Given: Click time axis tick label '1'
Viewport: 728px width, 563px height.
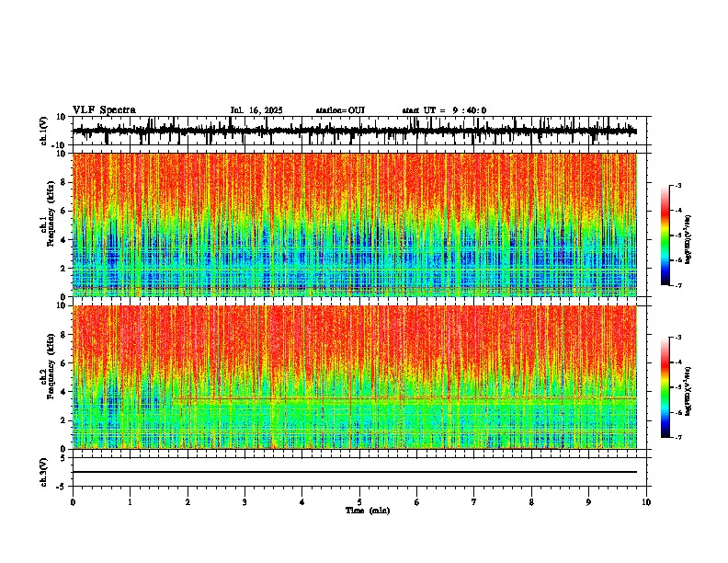Looking at the screenshot, I should click(x=130, y=502).
